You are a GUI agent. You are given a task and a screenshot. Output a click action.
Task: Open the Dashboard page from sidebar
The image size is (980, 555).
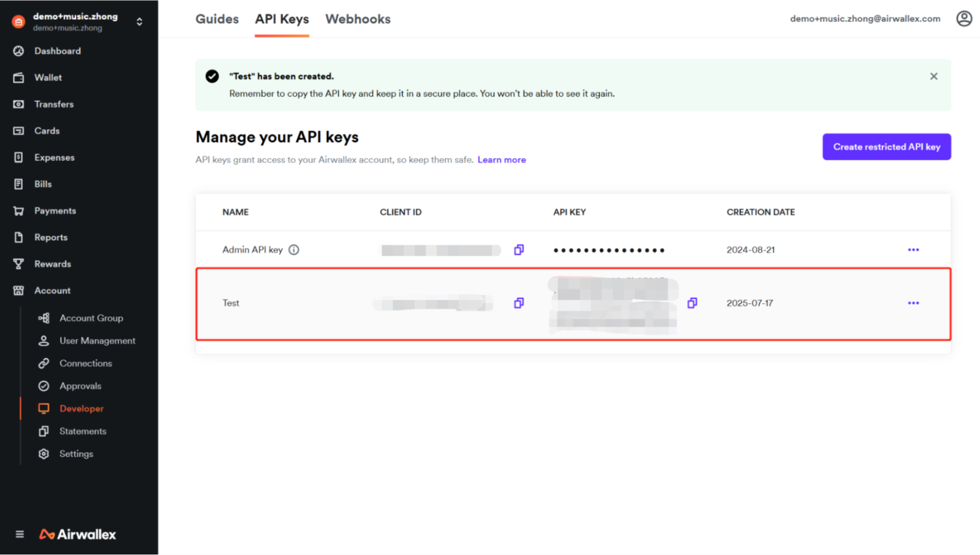(57, 51)
